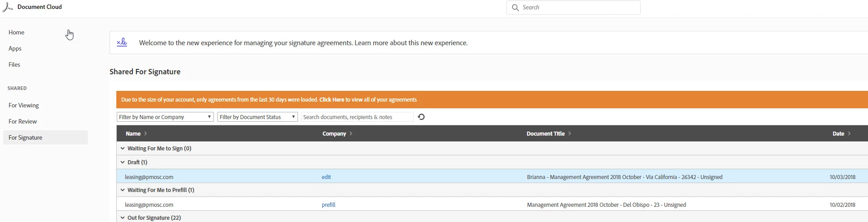
Task: Click the signature icon in welcome banner
Action: pyautogui.click(x=122, y=43)
